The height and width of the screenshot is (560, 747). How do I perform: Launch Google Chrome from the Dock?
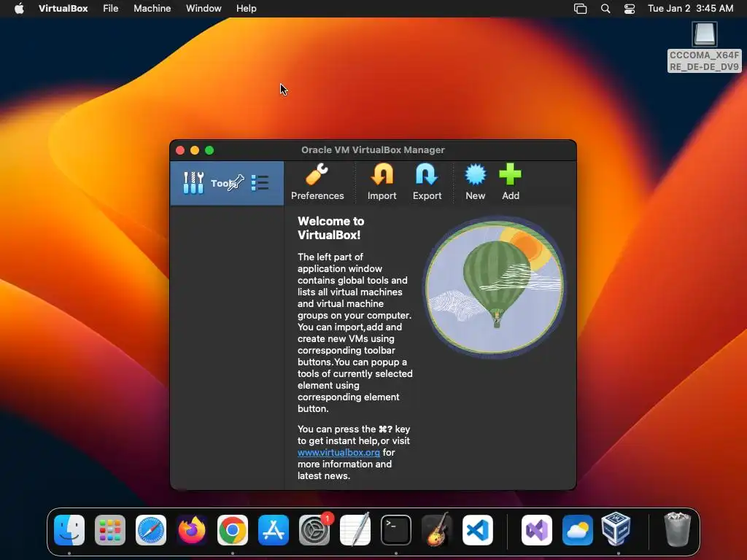(x=233, y=530)
